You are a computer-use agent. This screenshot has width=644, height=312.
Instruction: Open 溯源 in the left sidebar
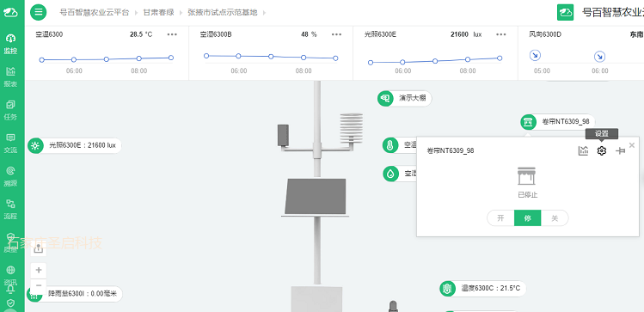point(10,176)
